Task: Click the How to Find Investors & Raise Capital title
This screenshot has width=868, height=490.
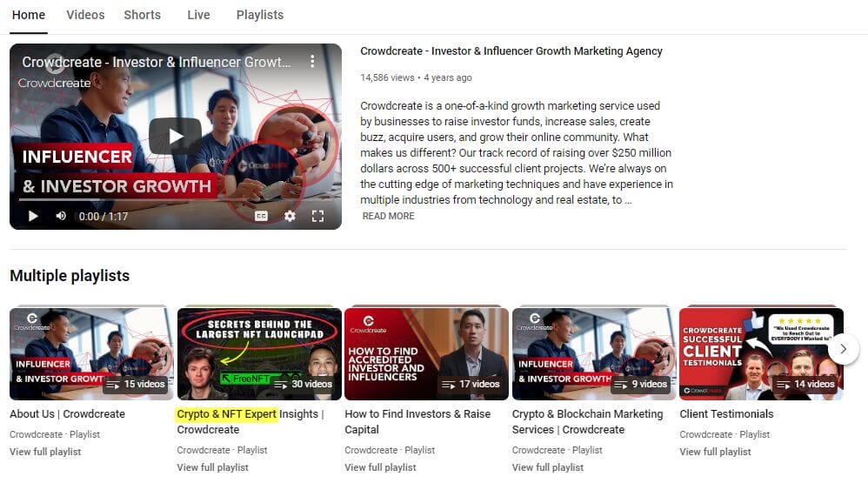Action: [x=417, y=421]
